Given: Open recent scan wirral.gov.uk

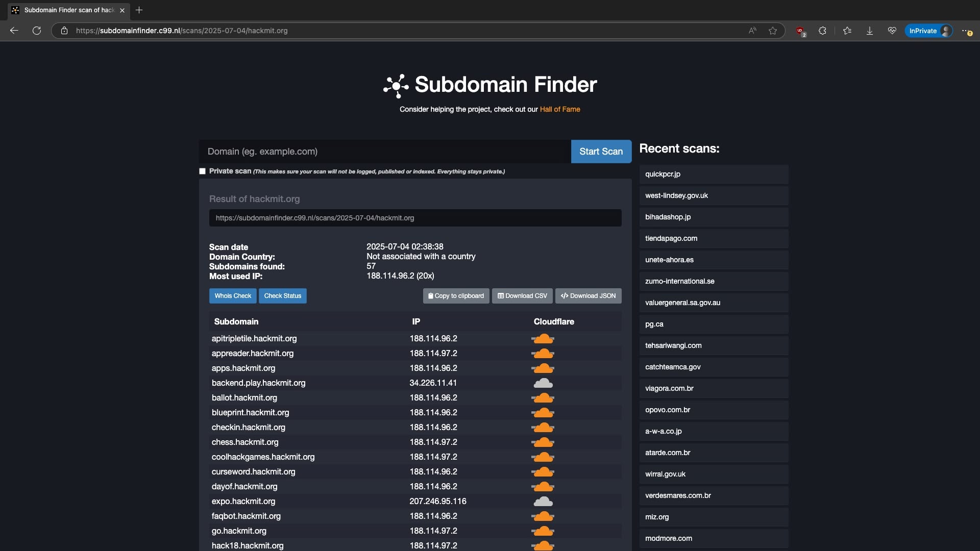Looking at the screenshot, I should coord(714,474).
